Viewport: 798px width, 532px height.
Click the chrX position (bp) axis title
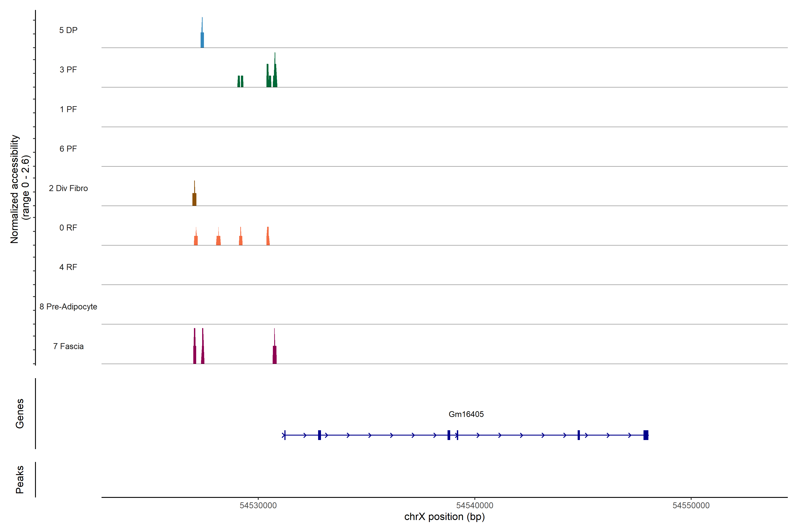(x=444, y=517)
